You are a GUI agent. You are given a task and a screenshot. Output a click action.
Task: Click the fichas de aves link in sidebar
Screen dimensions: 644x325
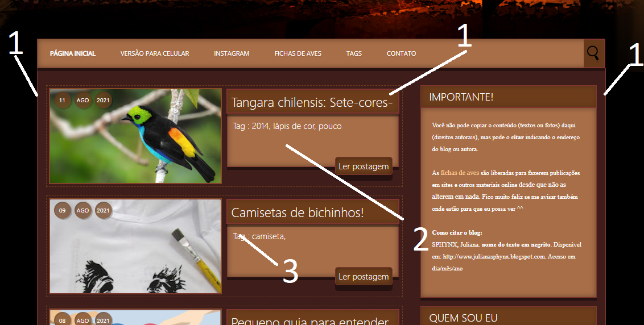[460, 173]
